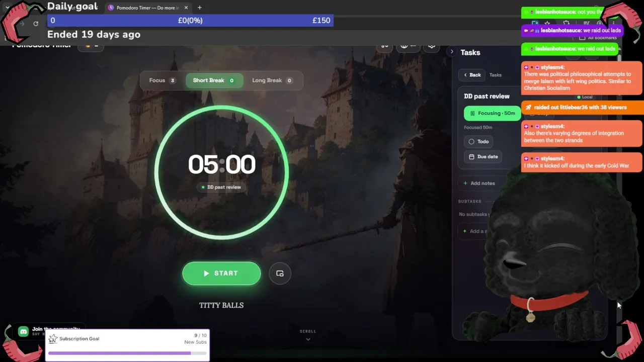Click the 05:00 timer display

point(221,165)
